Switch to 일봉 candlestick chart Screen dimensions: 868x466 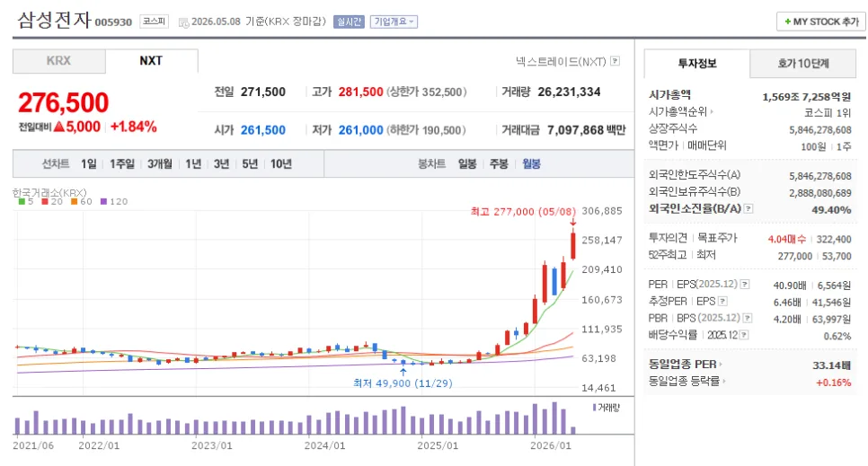[x=467, y=163]
